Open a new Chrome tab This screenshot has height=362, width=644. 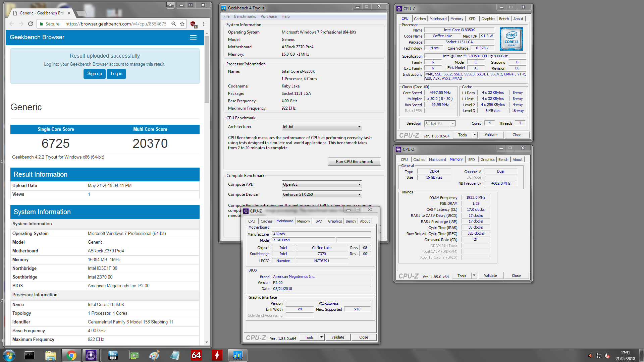[81, 13]
